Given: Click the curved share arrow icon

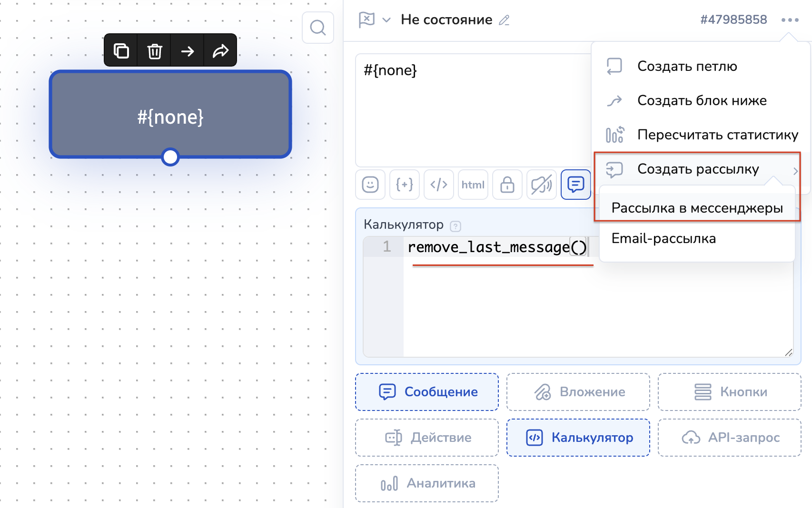Looking at the screenshot, I should (220, 50).
